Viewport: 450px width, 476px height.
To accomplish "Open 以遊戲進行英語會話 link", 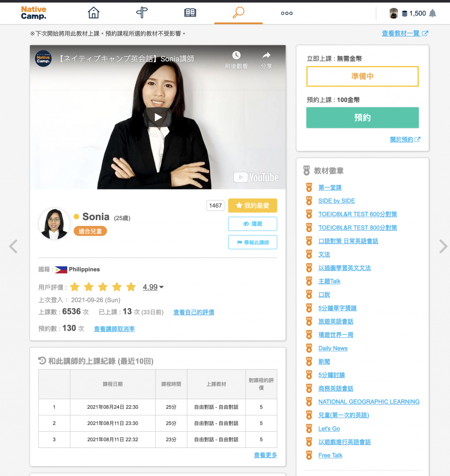I will (345, 442).
